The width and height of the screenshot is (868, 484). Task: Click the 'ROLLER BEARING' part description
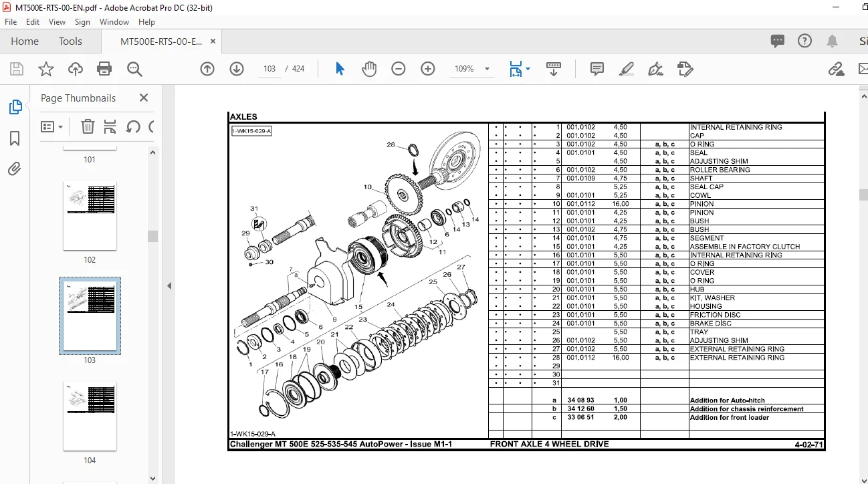pyautogui.click(x=720, y=170)
